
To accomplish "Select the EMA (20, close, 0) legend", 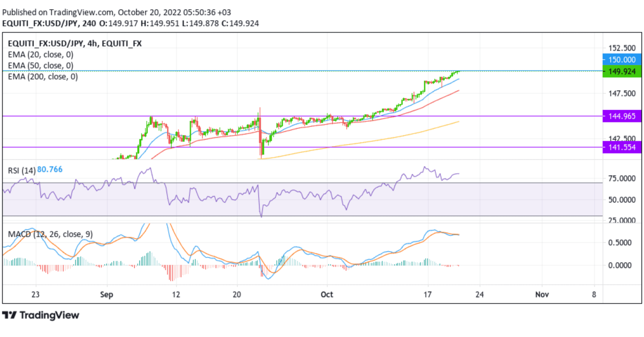I will click(41, 55).
